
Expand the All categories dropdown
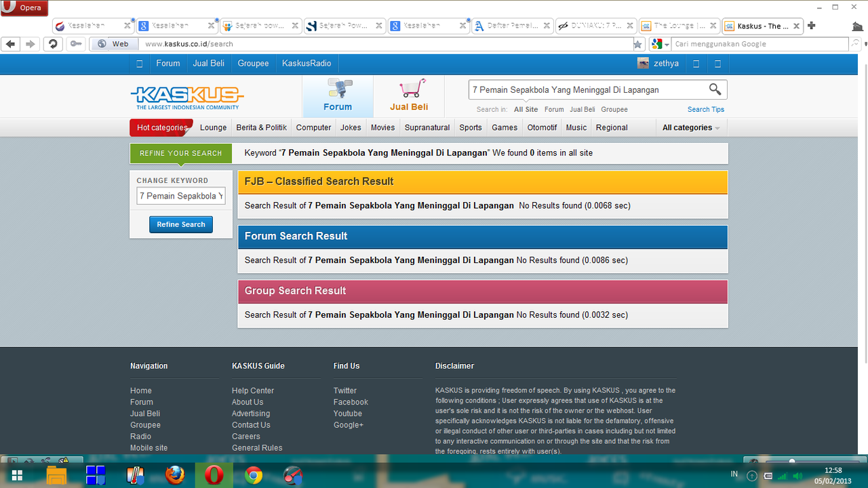pyautogui.click(x=691, y=127)
